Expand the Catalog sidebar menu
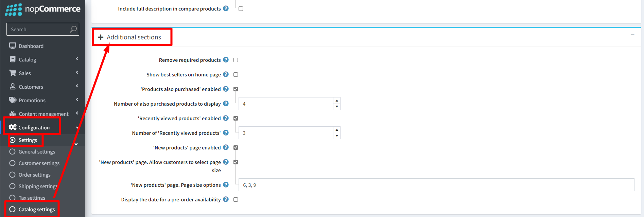644x217 pixels. (27, 59)
